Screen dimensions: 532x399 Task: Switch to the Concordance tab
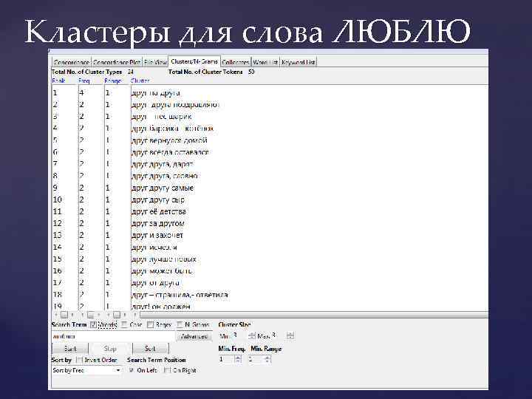click(x=71, y=62)
